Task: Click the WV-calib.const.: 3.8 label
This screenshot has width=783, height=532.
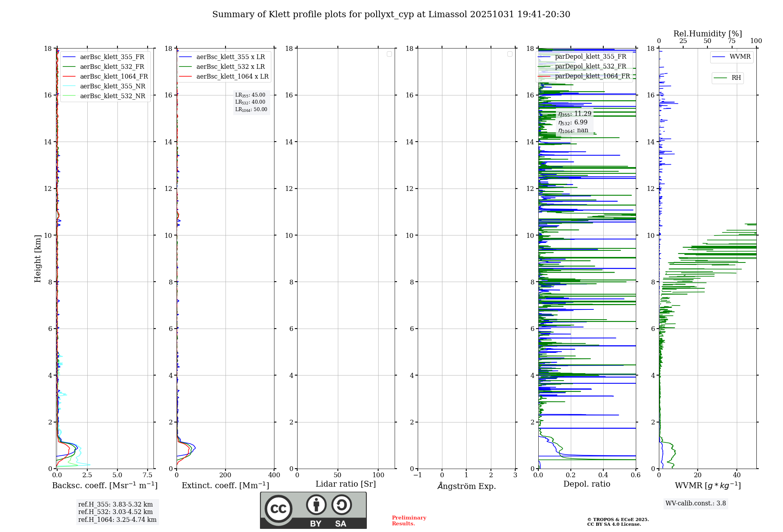Action: coord(696,503)
